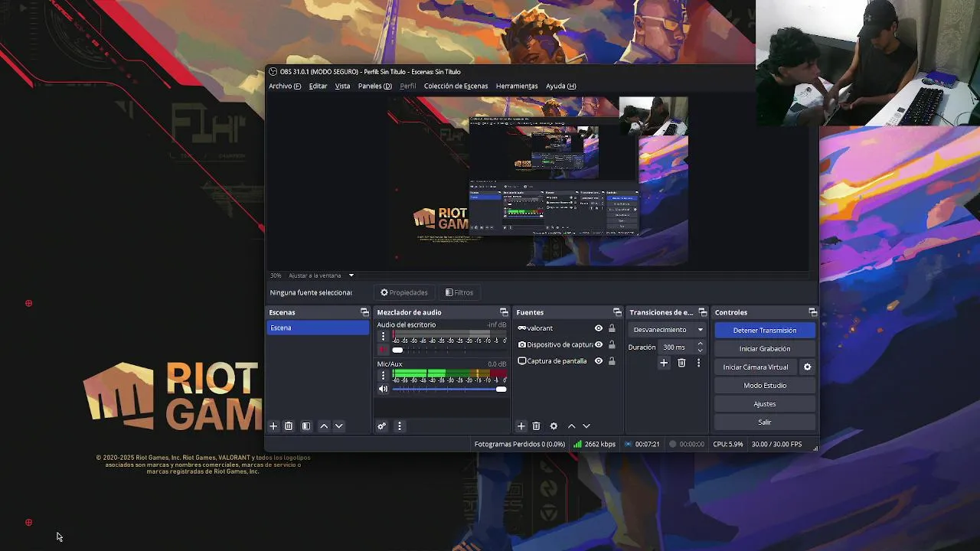
Task: Undock the Fuentes panel
Action: [x=617, y=312]
